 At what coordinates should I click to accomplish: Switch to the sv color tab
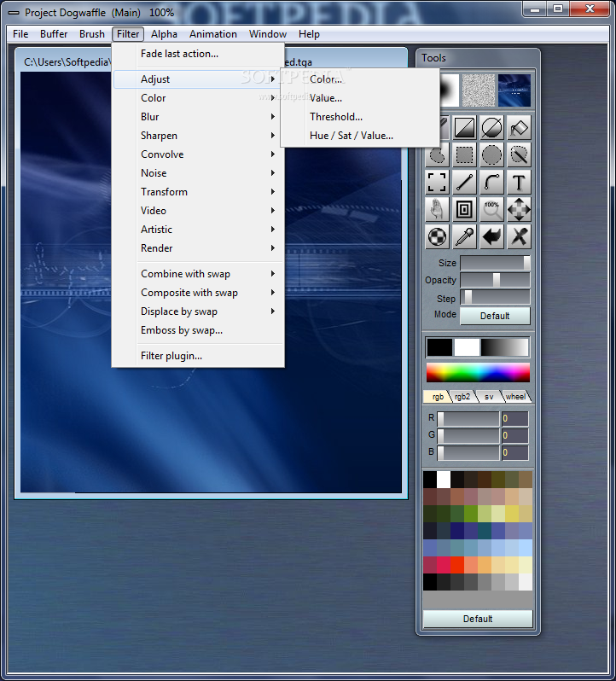[x=489, y=397]
